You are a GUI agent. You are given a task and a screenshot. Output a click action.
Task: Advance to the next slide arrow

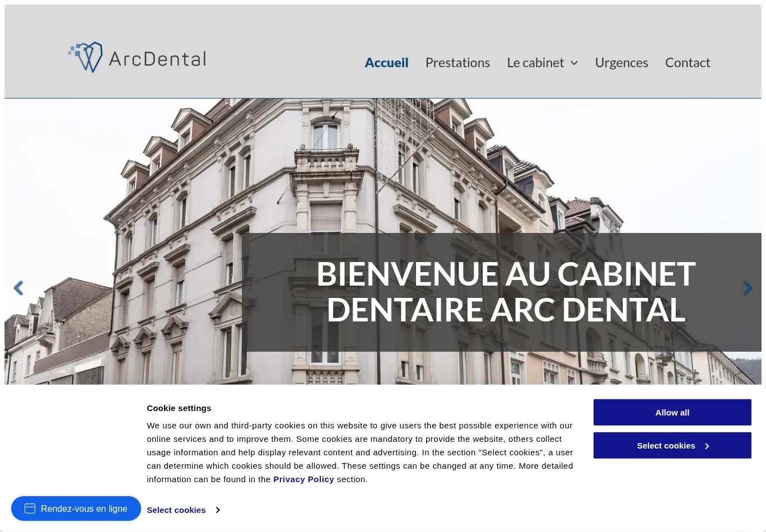[x=747, y=288]
